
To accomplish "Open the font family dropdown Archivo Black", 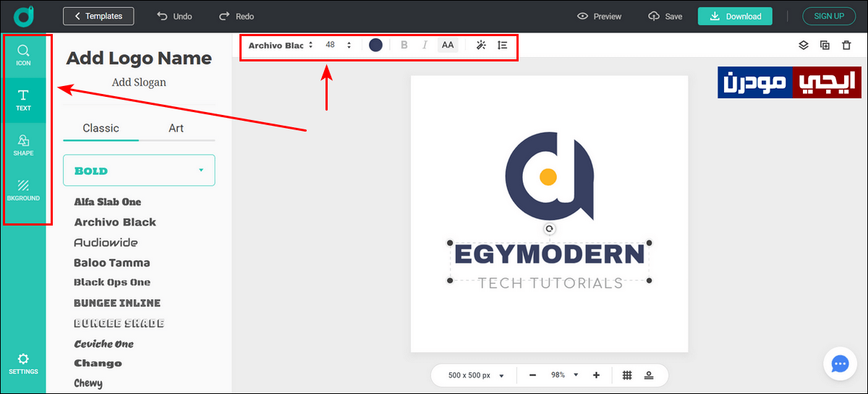I will point(281,45).
